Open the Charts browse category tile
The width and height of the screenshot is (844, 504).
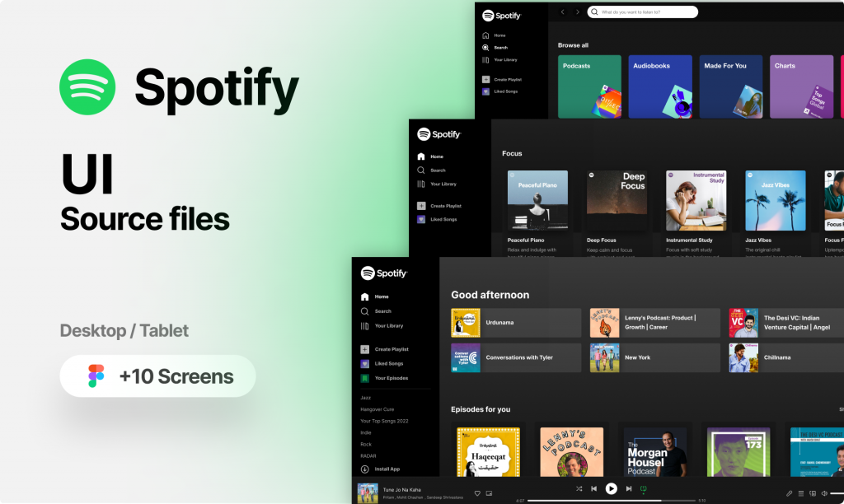coord(801,86)
